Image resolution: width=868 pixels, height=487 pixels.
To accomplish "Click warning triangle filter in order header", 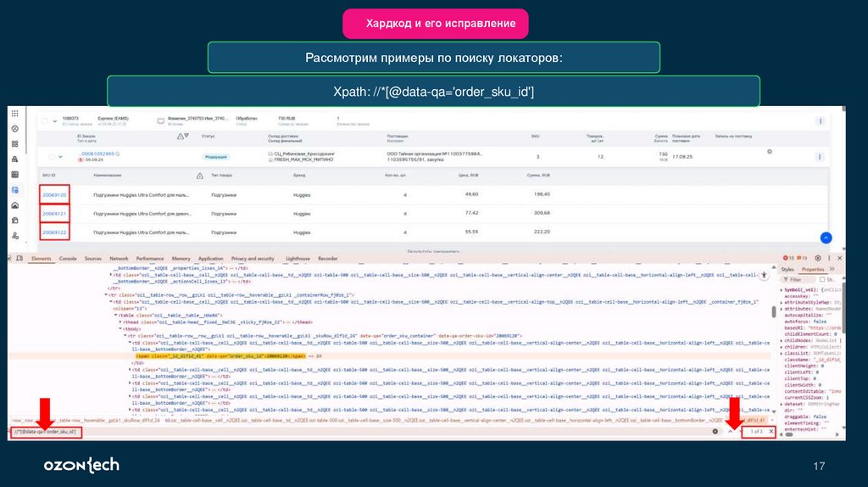I will click(180, 137).
